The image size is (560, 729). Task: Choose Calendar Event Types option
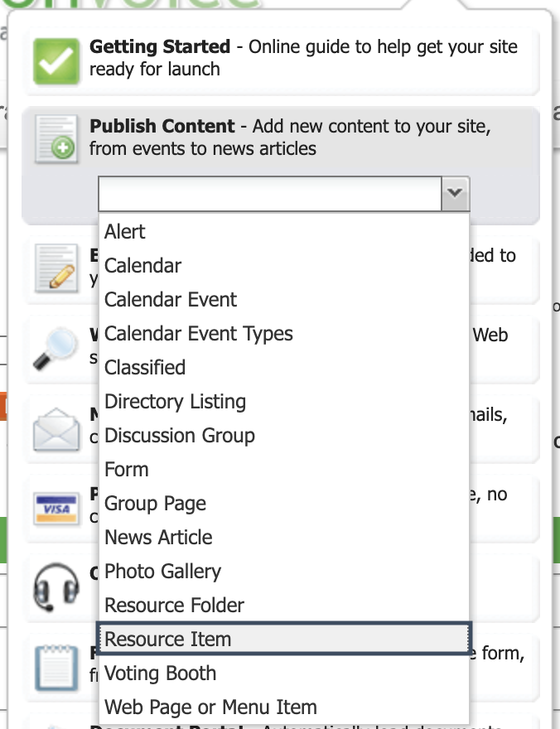[x=284, y=333]
